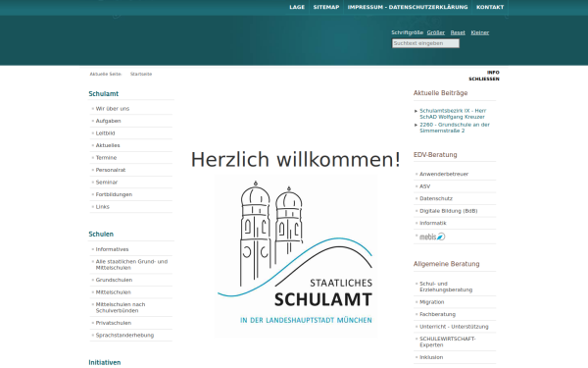The height and width of the screenshot is (368, 588).
Task: Select Mittelschulen entry
Action: 114,292
